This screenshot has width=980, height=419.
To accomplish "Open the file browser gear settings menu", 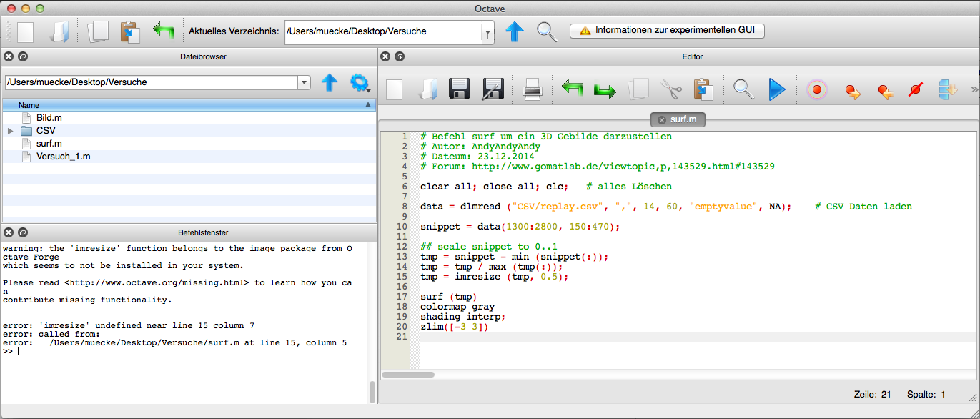I will pyautogui.click(x=359, y=82).
